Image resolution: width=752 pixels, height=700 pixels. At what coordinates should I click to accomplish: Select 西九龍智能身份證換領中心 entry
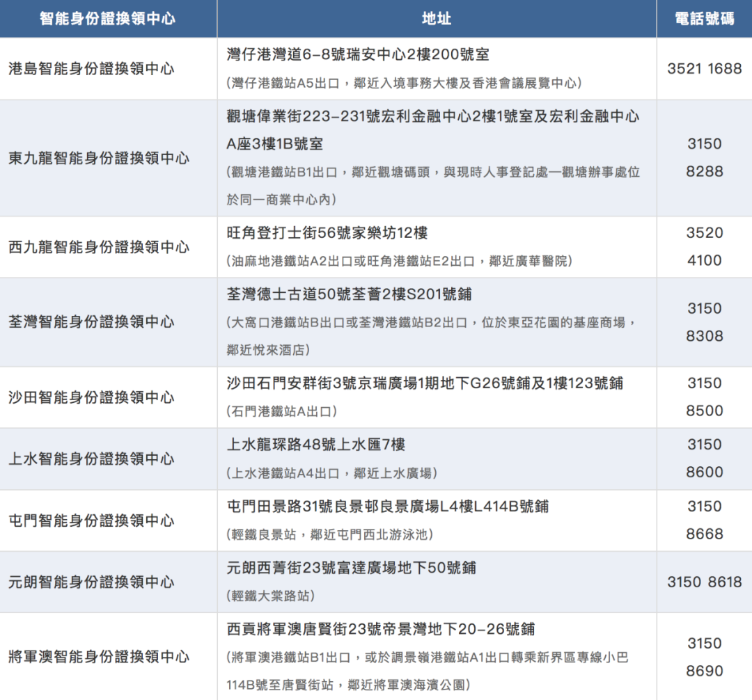(99, 247)
